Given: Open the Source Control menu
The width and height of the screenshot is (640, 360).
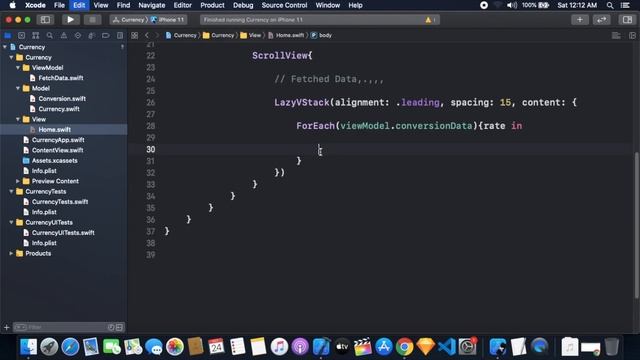Looking at the screenshot, I should (284, 5).
